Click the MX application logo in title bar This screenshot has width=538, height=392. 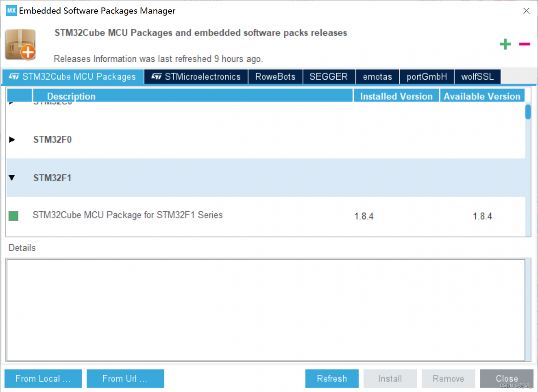[11, 11]
